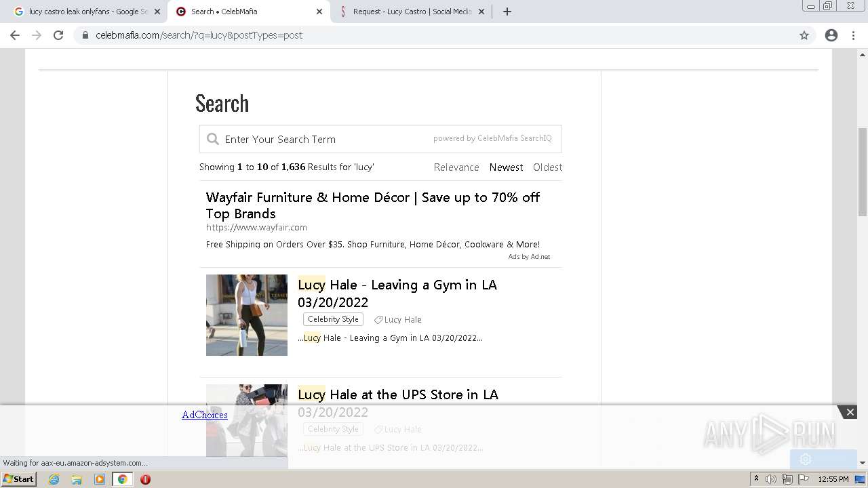
Task: Open the volume speaker tray icon
Action: [771, 479]
